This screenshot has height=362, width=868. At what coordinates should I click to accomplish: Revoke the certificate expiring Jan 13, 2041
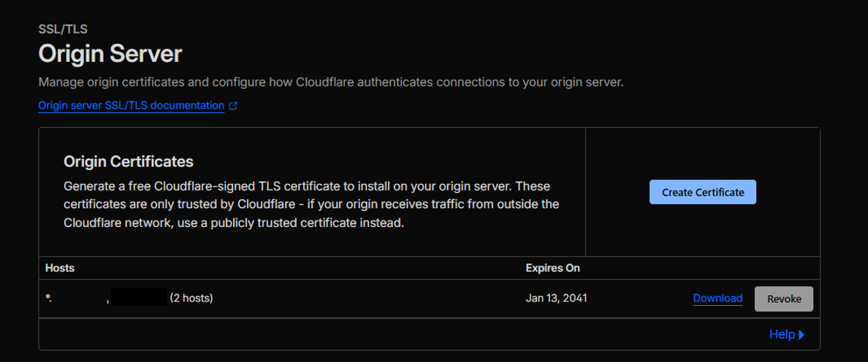pyautogui.click(x=784, y=299)
